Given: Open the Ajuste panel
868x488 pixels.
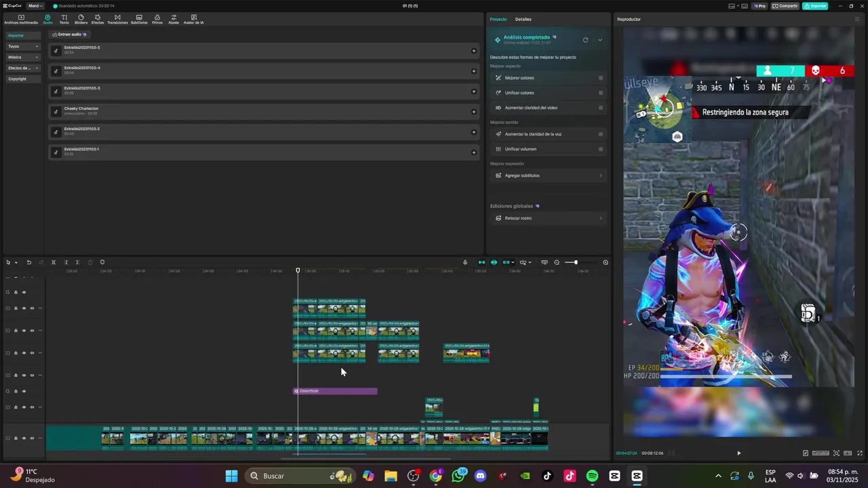Looking at the screenshot, I should coord(174,19).
